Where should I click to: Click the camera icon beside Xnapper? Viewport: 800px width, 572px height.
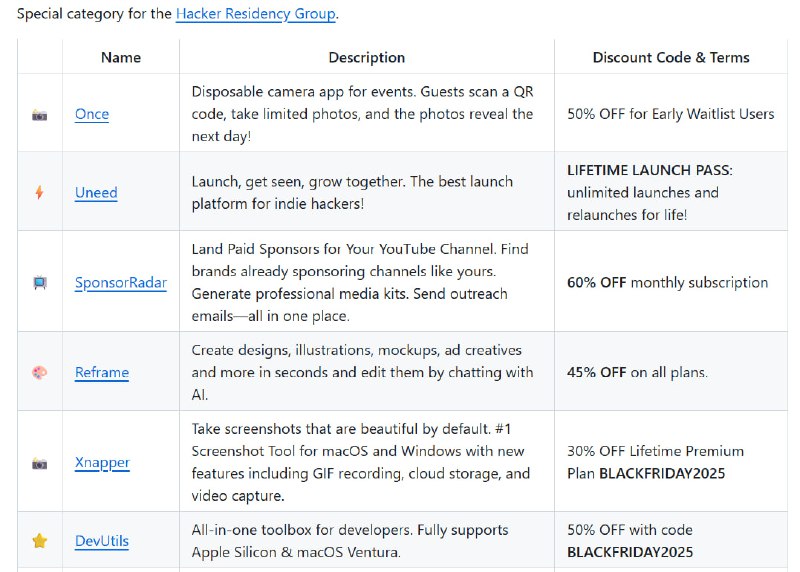(x=40, y=463)
